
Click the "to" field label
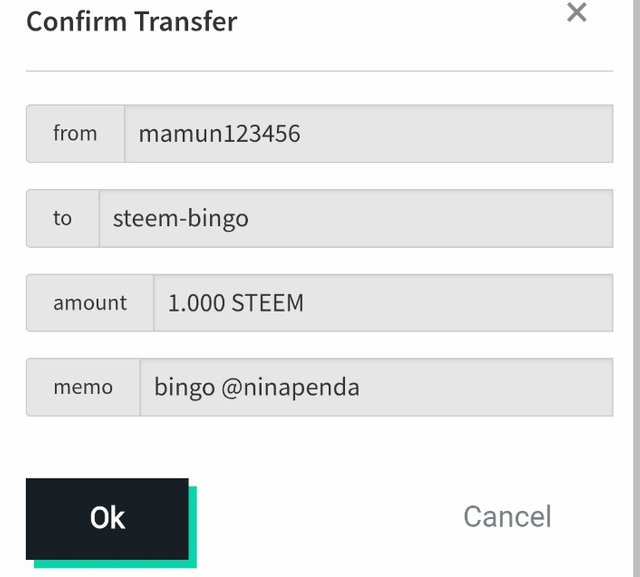(62, 218)
